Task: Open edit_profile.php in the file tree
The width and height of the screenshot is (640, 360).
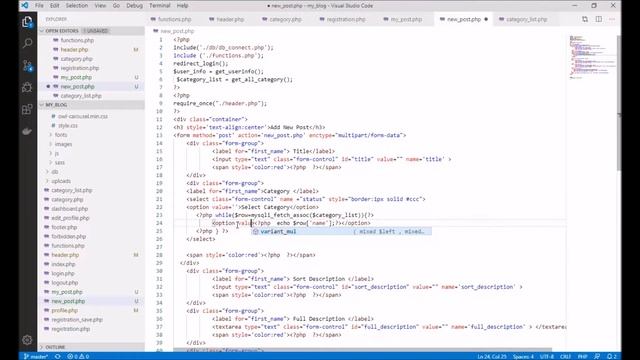Action: [x=70, y=218]
